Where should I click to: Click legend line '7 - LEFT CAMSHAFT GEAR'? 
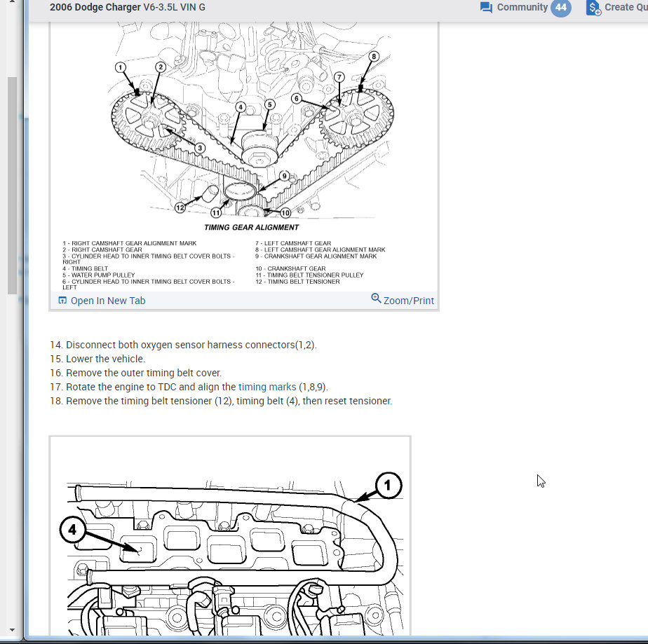click(x=293, y=243)
